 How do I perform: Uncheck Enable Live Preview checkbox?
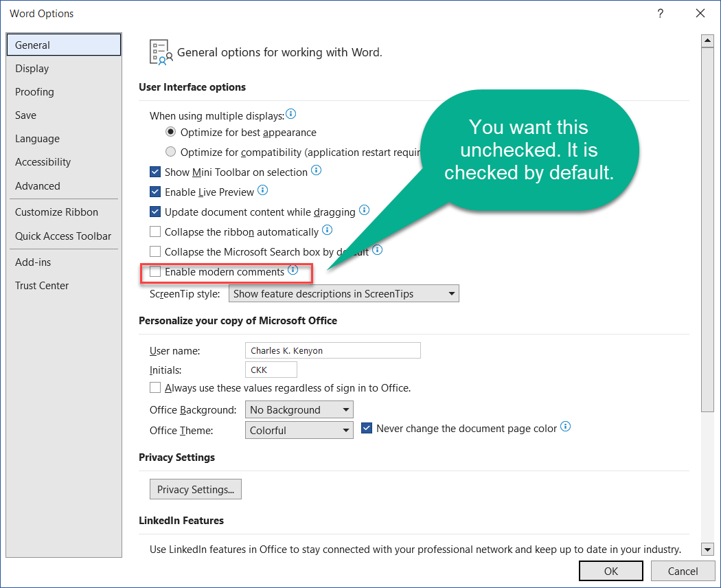click(155, 192)
